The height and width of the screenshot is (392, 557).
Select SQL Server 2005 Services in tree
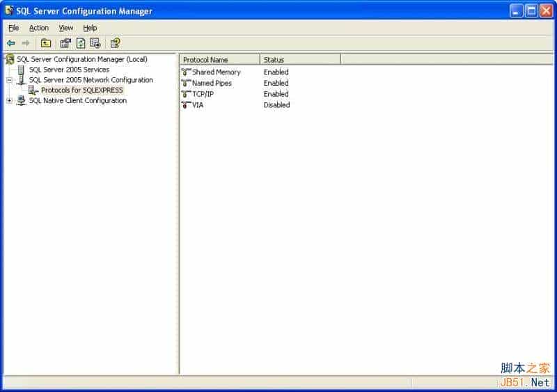point(69,70)
